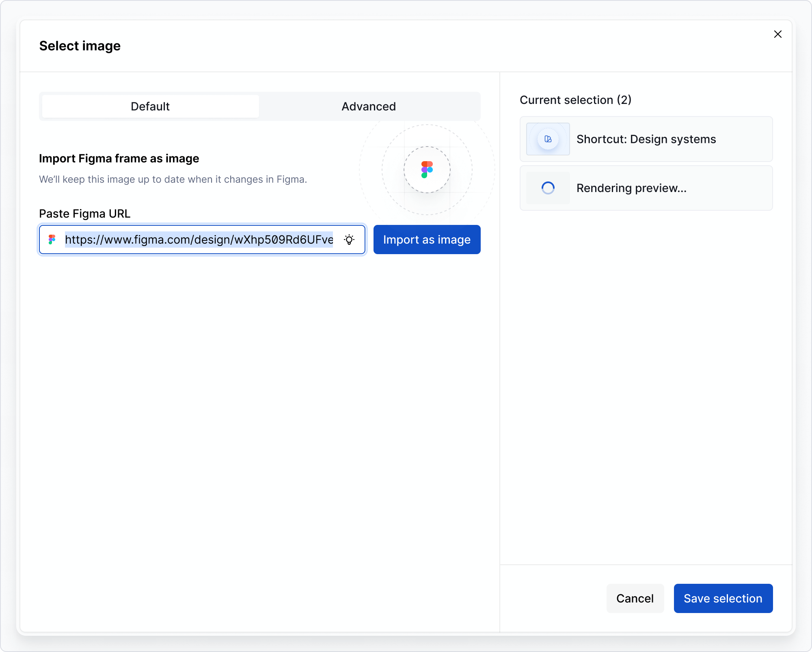Click the Design systems shortcut thumbnail
Image resolution: width=812 pixels, height=652 pixels.
[548, 139]
